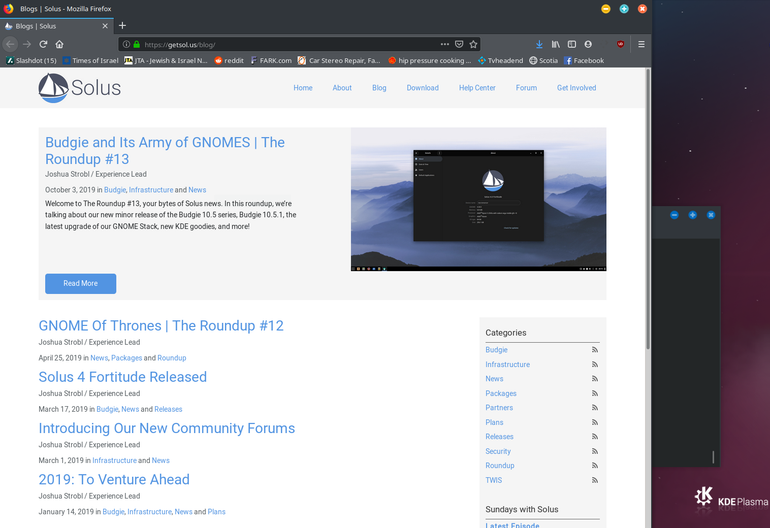Open Firefox downloads arrow icon
770x528 pixels.
point(539,44)
